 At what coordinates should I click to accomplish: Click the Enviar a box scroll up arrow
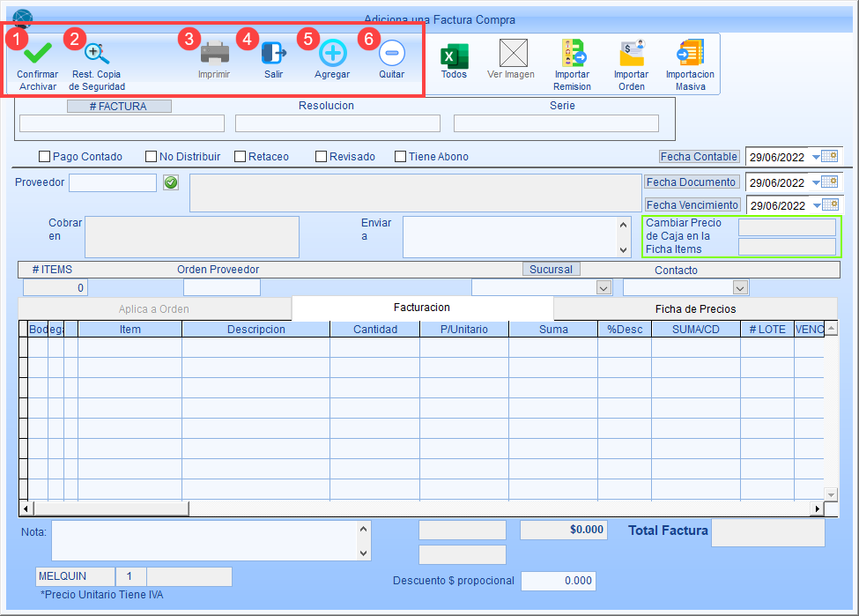pos(624,225)
